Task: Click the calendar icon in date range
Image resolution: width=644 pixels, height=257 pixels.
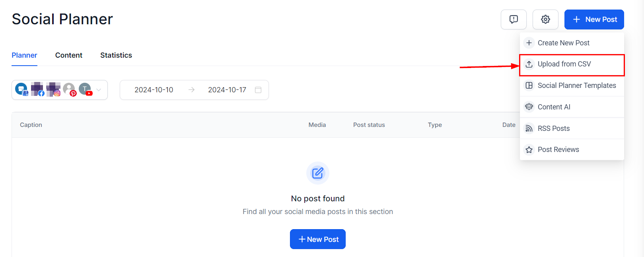Action: tap(258, 90)
